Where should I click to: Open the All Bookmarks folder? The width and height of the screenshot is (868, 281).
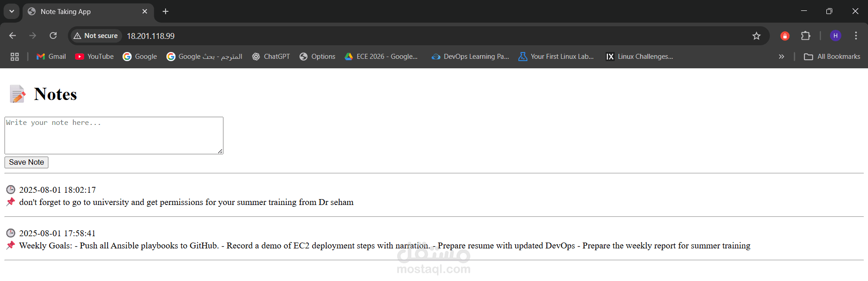832,57
